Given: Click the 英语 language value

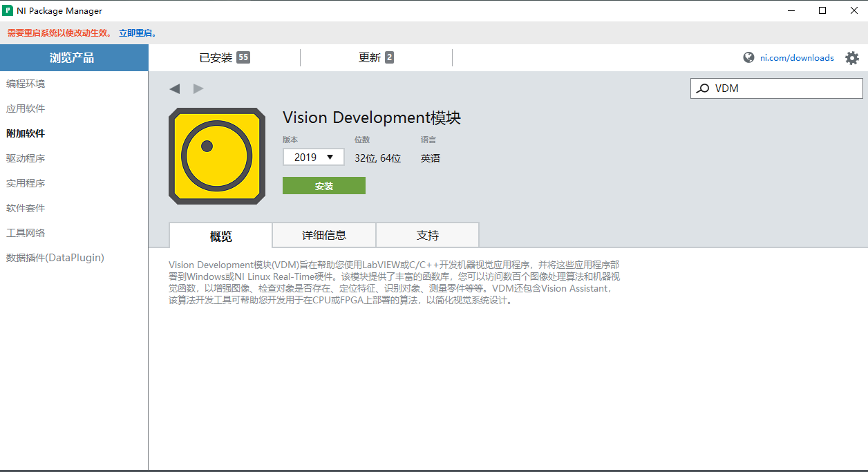Looking at the screenshot, I should 431,158.
